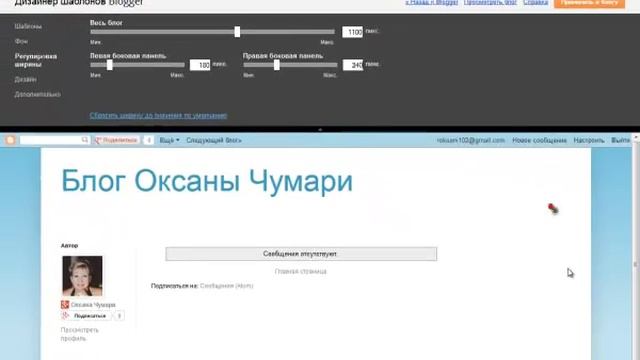Select the Шаблоны section in the designer sidebar
This screenshot has height=360, width=640.
coord(28,27)
